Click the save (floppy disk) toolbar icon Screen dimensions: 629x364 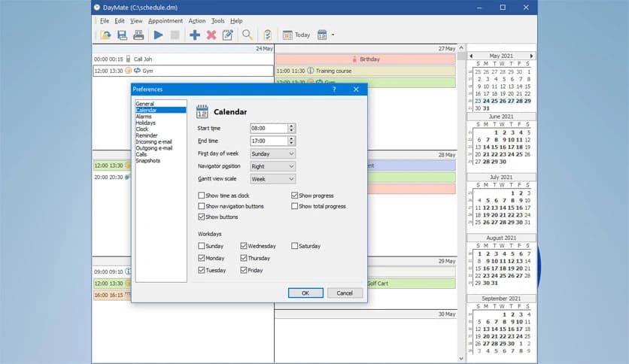(x=122, y=35)
